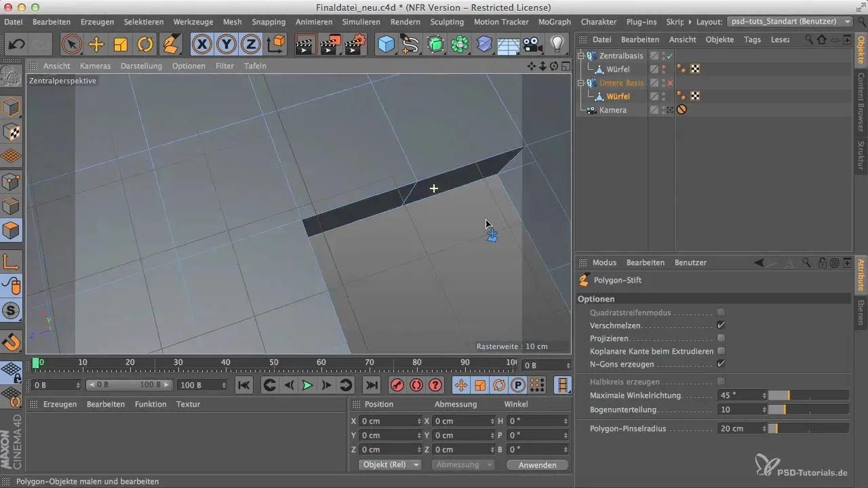Screen dimensions: 868x488
Task: Open viewport Kameras menu
Action: tap(96, 66)
